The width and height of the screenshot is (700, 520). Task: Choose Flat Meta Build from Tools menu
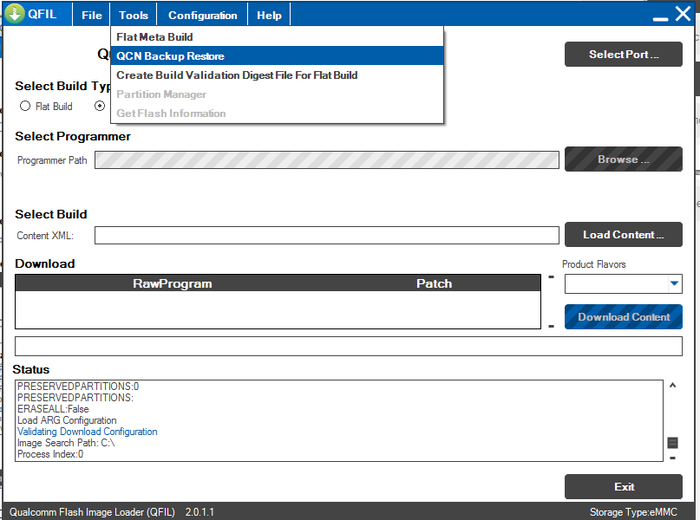[x=154, y=37]
